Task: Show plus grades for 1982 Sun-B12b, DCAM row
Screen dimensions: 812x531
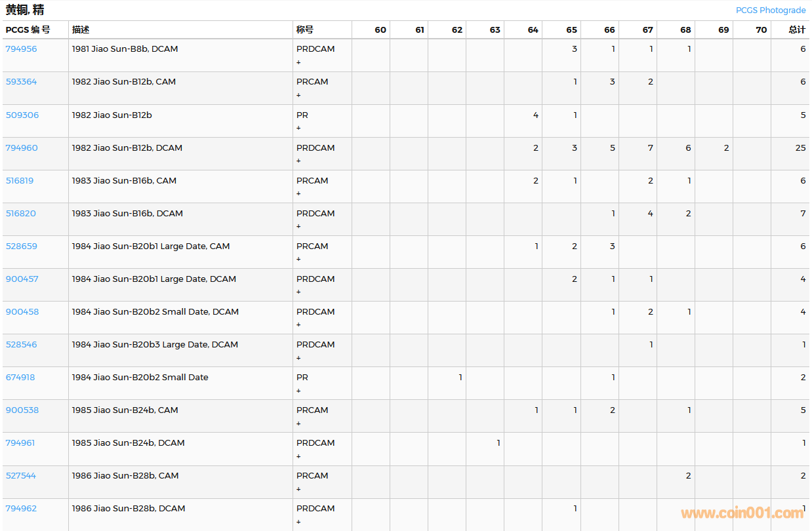Action: tap(298, 161)
